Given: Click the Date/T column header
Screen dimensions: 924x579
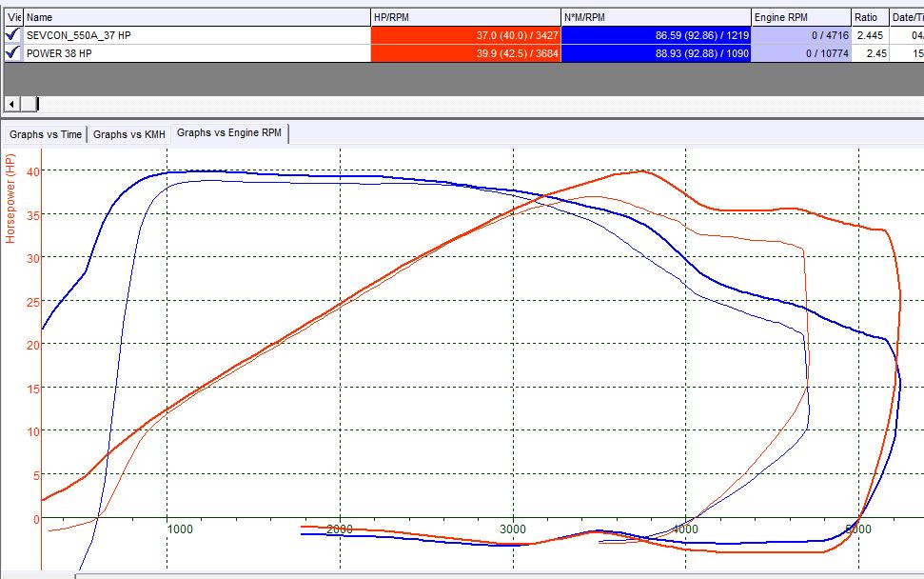Looking at the screenshot, I should (907, 17).
